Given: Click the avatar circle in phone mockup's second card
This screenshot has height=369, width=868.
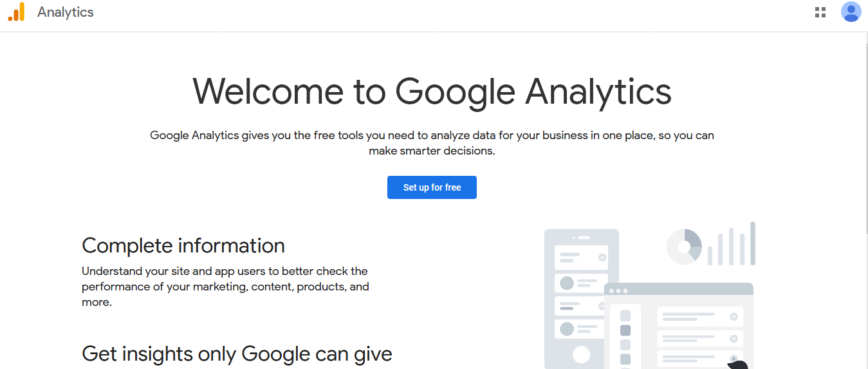Looking at the screenshot, I should [567, 283].
